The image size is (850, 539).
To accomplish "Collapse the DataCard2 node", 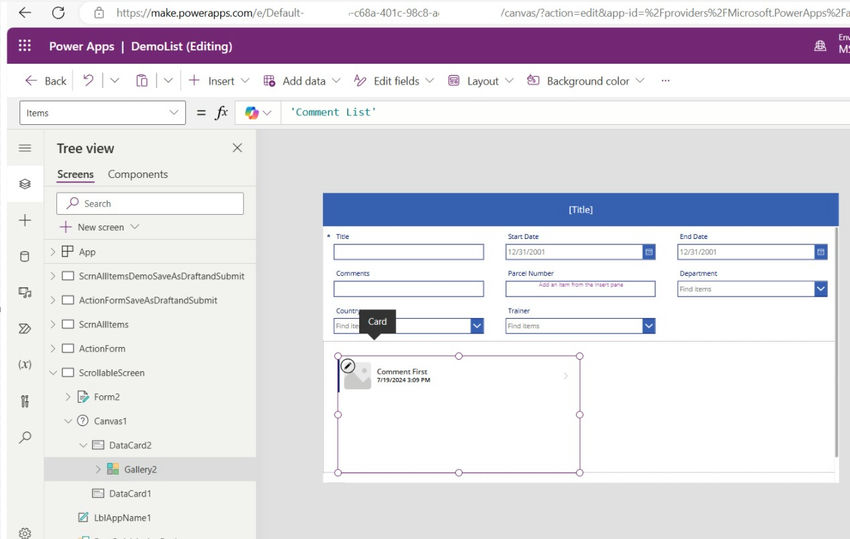I will [83, 445].
